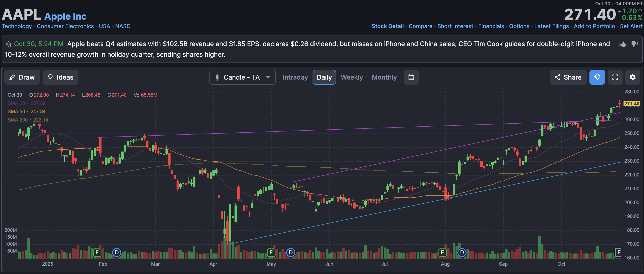Click the thumbs up icon on news
This screenshot has height=274, width=644.
pyautogui.click(x=623, y=44)
